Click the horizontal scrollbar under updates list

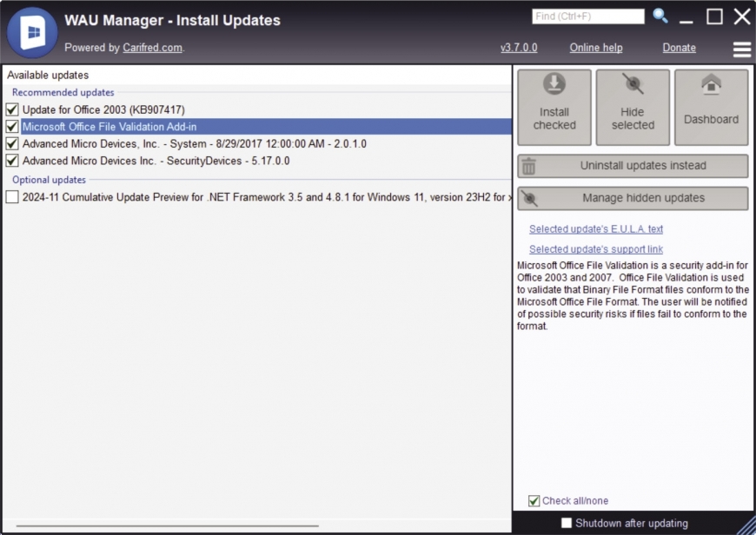point(168,525)
